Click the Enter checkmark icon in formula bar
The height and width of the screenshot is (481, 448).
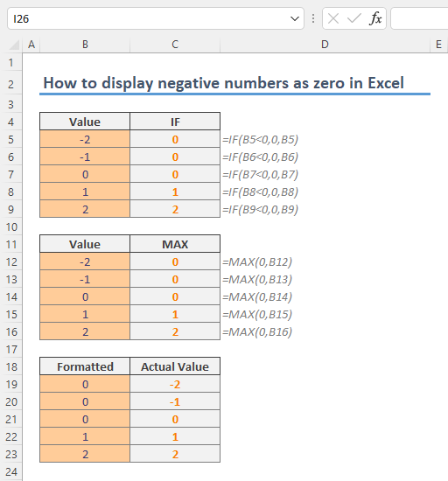[354, 18]
